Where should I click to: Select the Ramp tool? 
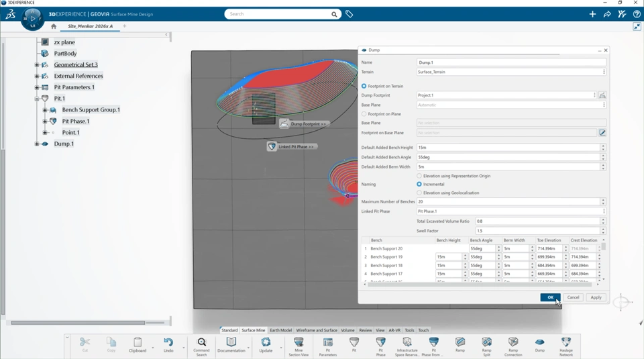[x=460, y=345]
